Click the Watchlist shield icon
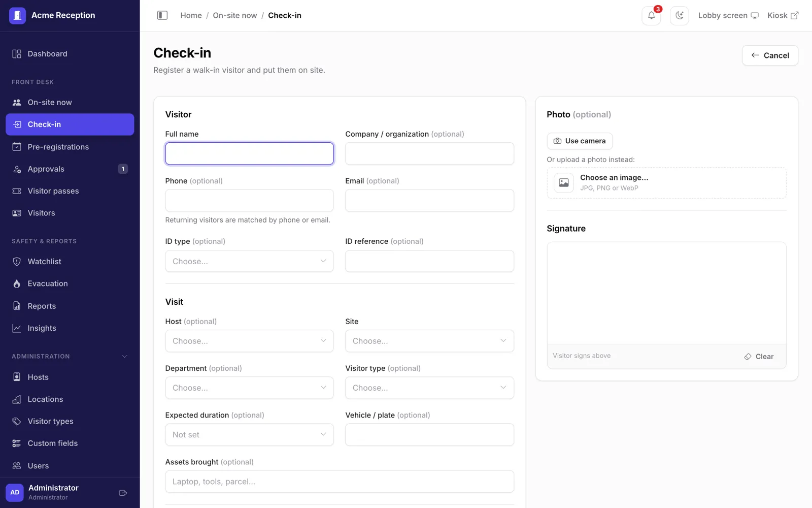 click(17, 262)
